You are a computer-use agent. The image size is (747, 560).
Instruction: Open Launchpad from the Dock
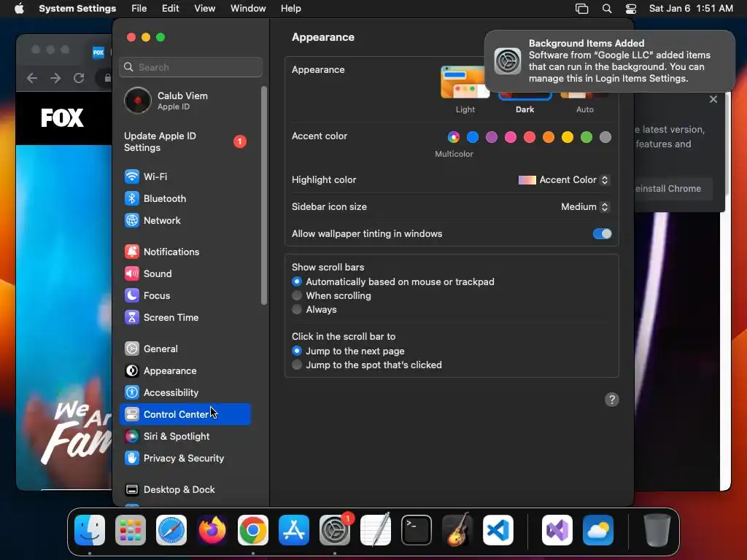click(131, 530)
